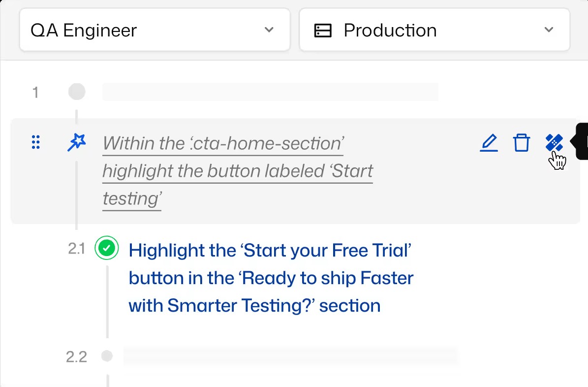
Task: Click the magic wand icon of the step
Action: coord(76,142)
